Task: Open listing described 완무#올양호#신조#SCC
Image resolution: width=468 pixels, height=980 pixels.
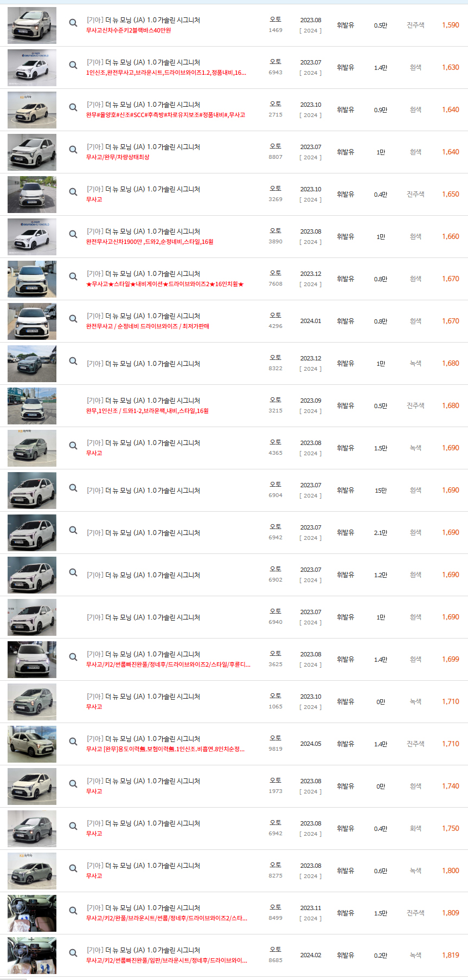Action: click(165, 115)
